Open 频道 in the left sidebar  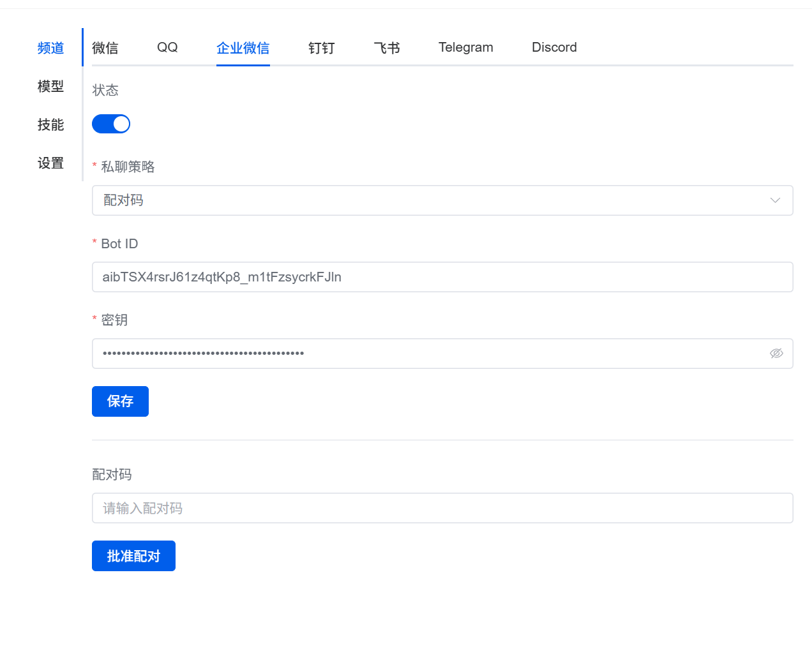pos(51,48)
